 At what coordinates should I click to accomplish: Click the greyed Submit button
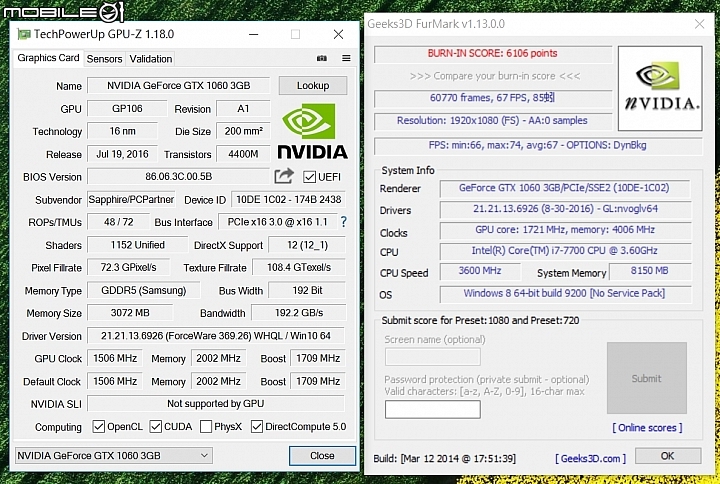pos(647,378)
